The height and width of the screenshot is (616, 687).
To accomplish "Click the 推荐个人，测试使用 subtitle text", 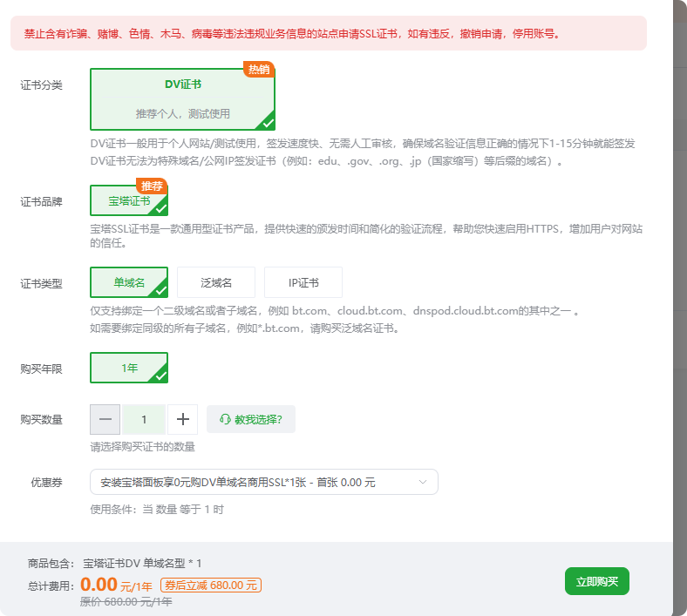I will tap(183, 114).
